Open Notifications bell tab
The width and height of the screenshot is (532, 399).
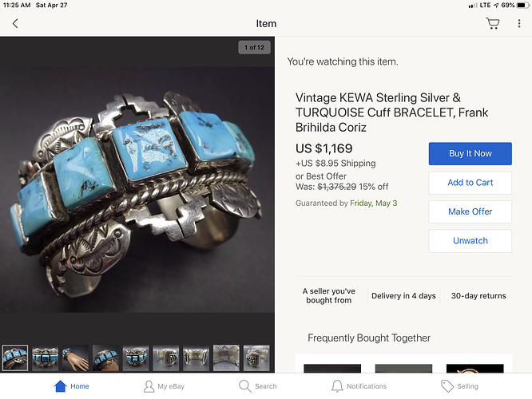click(359, 386)
